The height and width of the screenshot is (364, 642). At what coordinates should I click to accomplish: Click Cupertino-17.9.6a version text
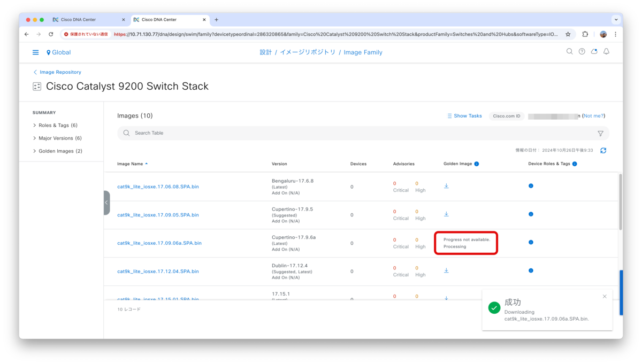click(x=294, y=237)
